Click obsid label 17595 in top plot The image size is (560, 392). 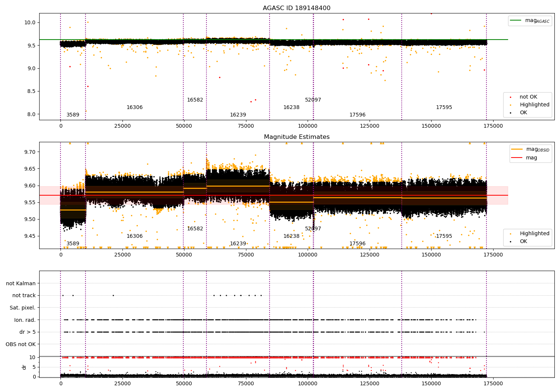pyautogui.click(x=444, y=108)
